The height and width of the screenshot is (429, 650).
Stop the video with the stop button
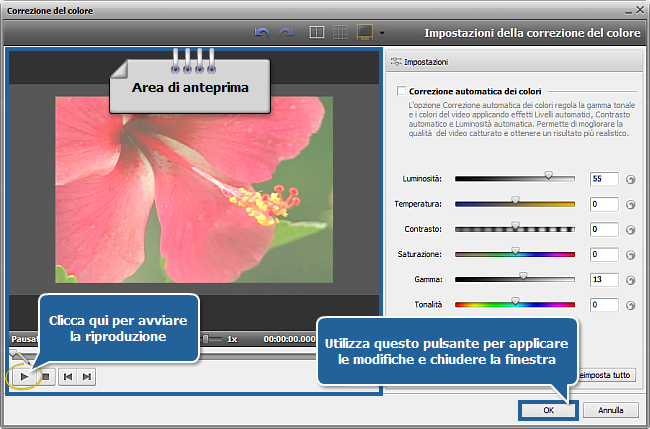(x=45, y=376)
